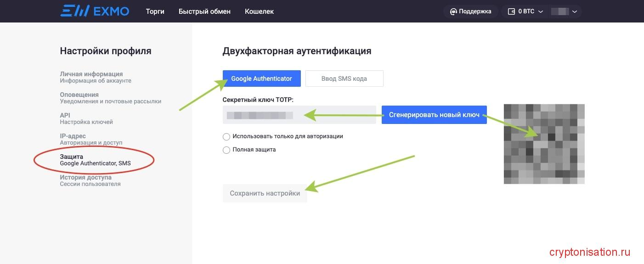Open the Торги menu item
The height and width of the screenshot is (264, 644).
155,11
